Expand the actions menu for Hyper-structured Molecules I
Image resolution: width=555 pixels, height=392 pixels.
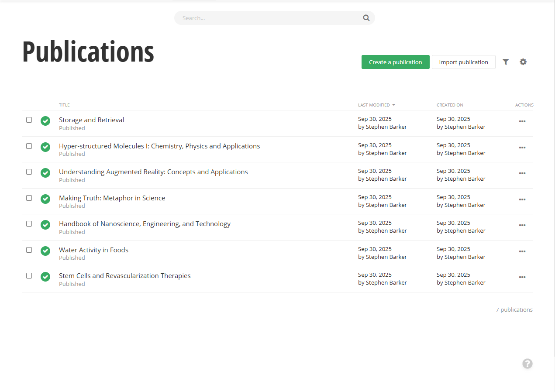pyautogui.click(x=522, y=148)
